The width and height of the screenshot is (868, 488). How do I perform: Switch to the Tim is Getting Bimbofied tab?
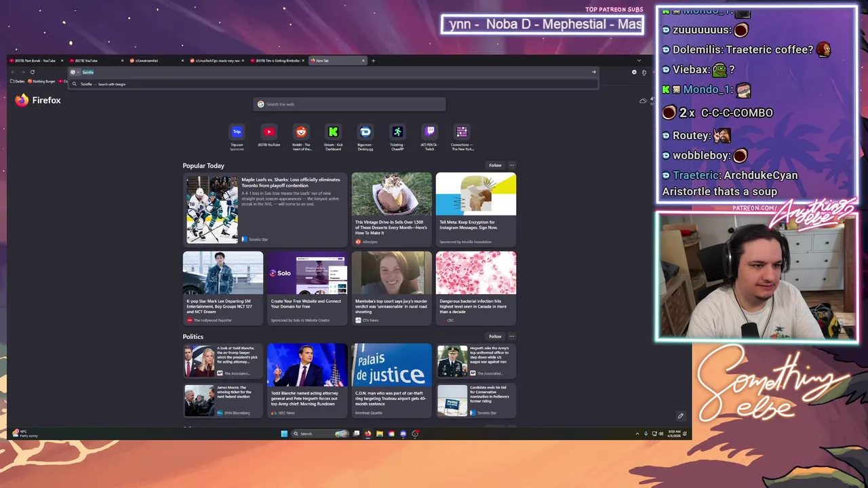tap(277, 60)
